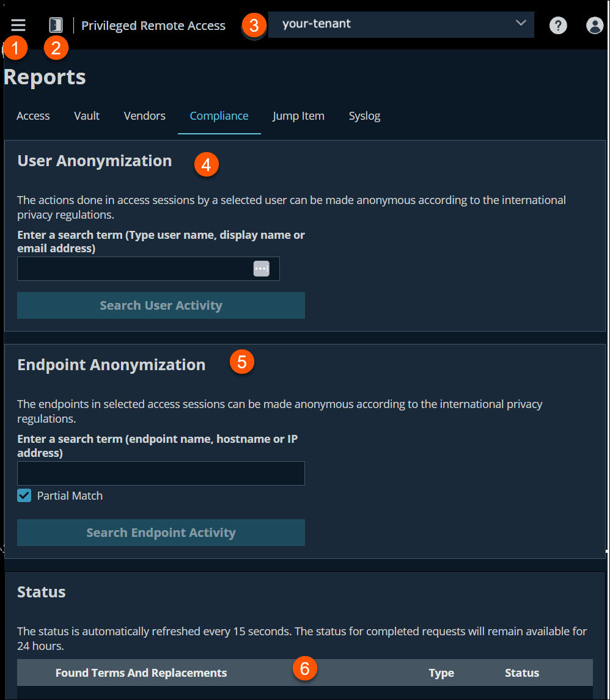Image resolution: width=610 pixels, height=700 pixels.
Task: Click the User Anonymization heading
Action: point(95,161)
